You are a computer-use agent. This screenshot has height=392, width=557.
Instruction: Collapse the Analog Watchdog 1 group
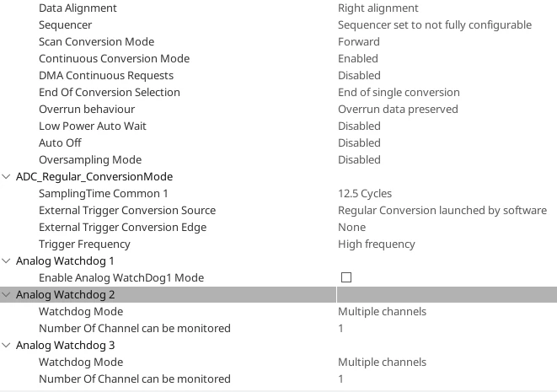pyautogui.click(x=6, y=260)
